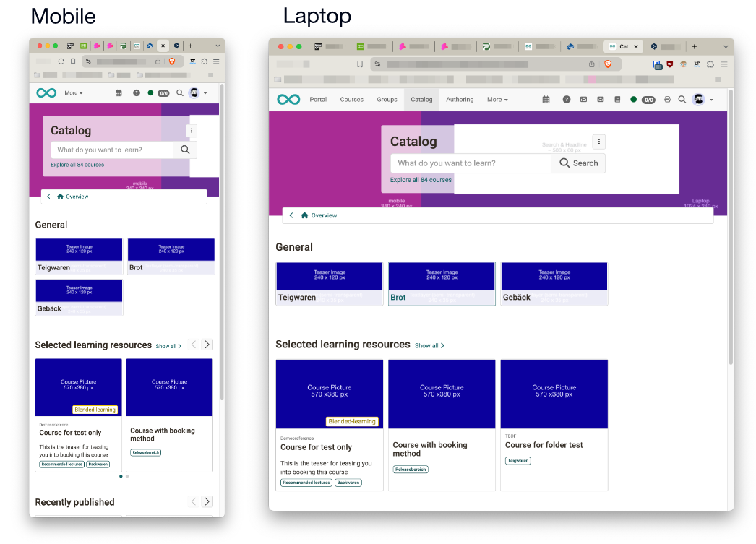This screenshot has width=756, height=544.
Task: Expand the More dropdown in laptop navbar
Action: [497, 100]
